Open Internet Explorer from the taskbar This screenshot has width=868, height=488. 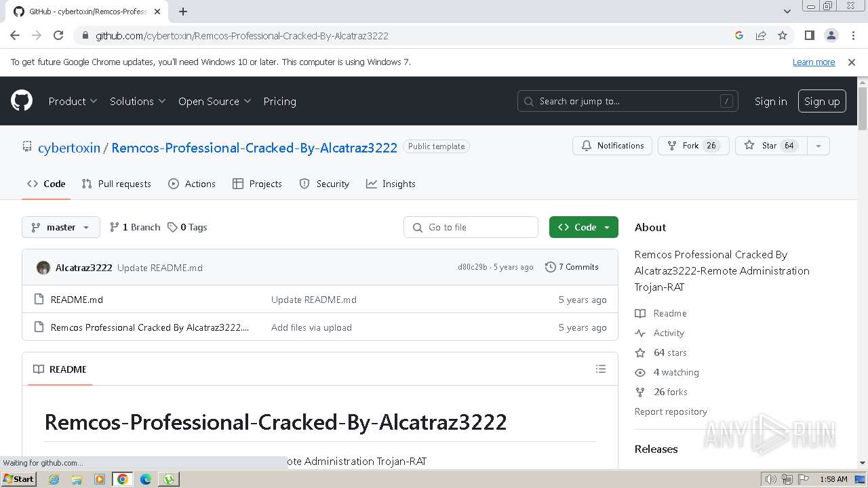pos(54,479)
